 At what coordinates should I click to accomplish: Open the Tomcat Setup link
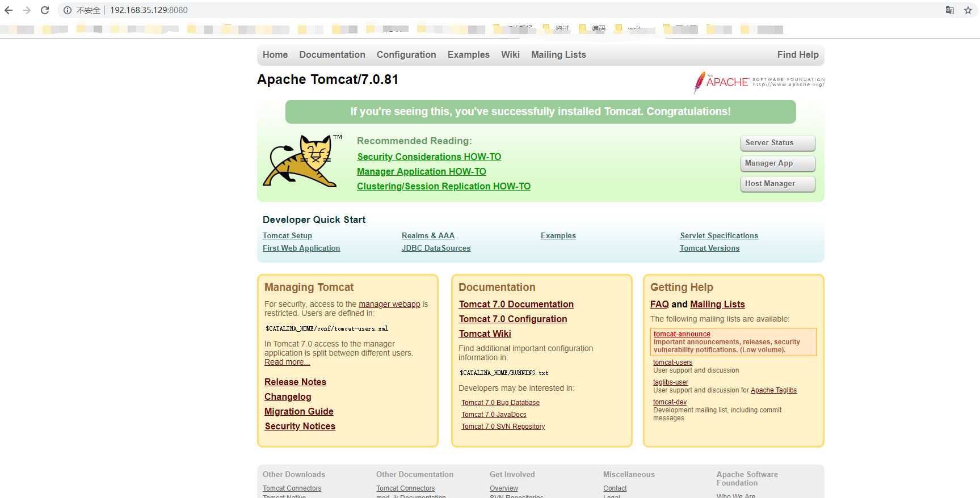[x=287, y=235]
